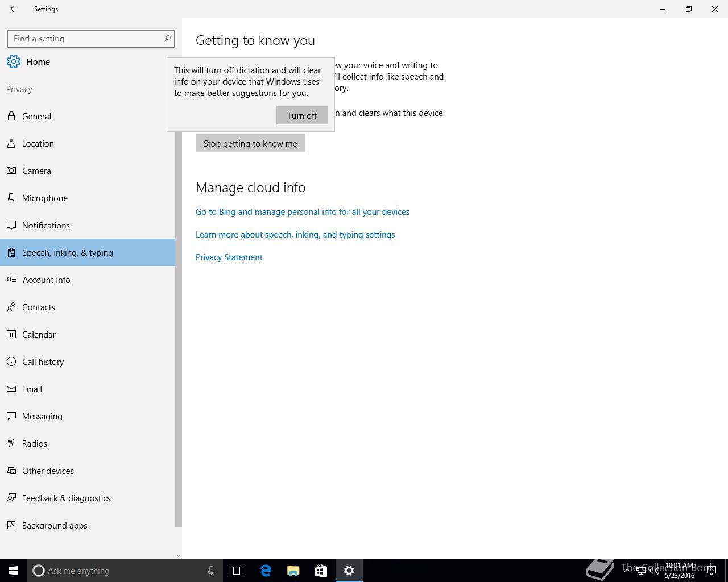
Task: Open File Explorer from taskbar
Action: [x=293, y=571]
